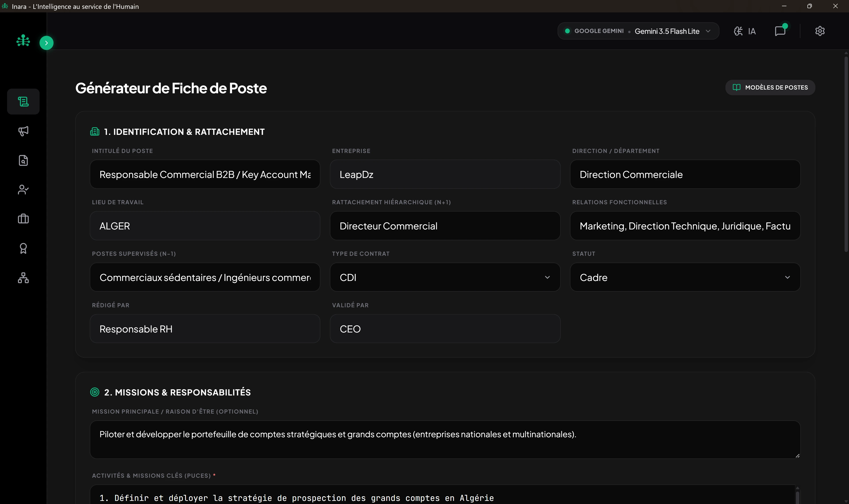
Task: Open the Statut Cadre dropdown
Action: (685, 277)
